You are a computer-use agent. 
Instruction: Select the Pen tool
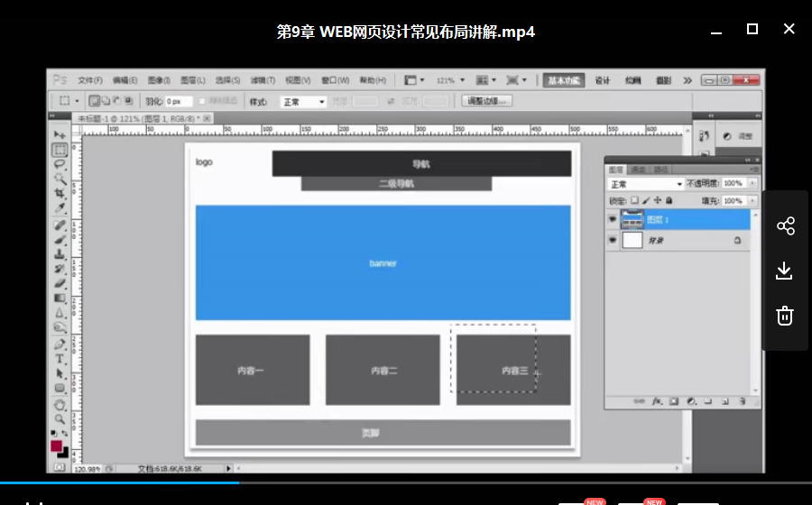point(60,344)
